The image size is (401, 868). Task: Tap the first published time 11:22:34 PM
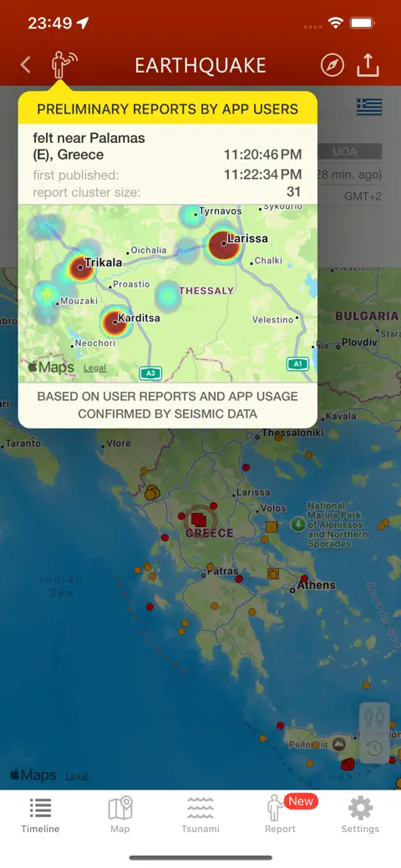click(x=262, y=175)
